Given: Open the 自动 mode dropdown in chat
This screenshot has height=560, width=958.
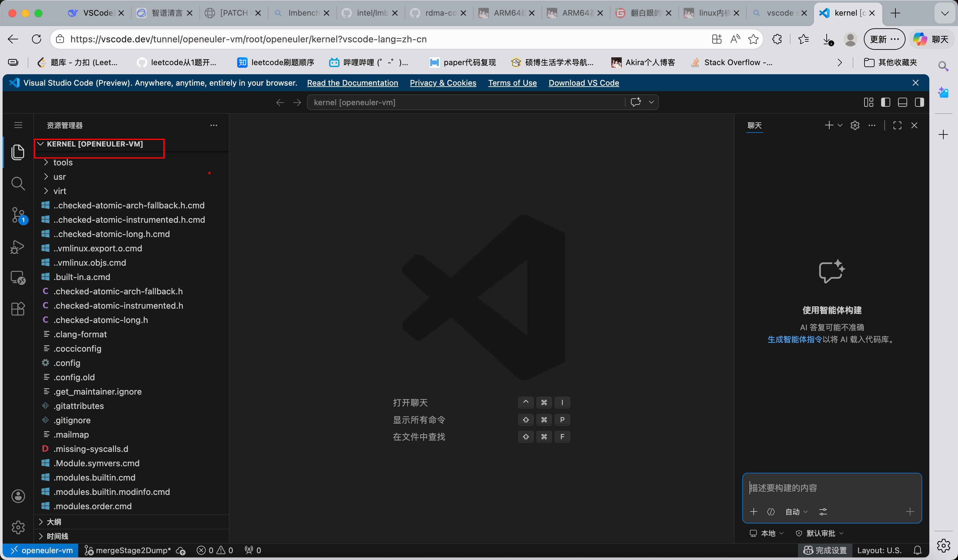Looking at the screenshot, I should (796, 512).
